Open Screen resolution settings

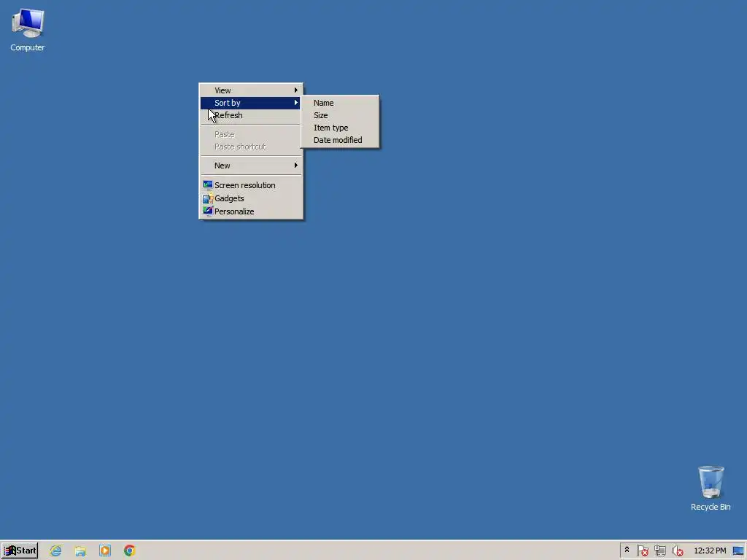point(251,185)
